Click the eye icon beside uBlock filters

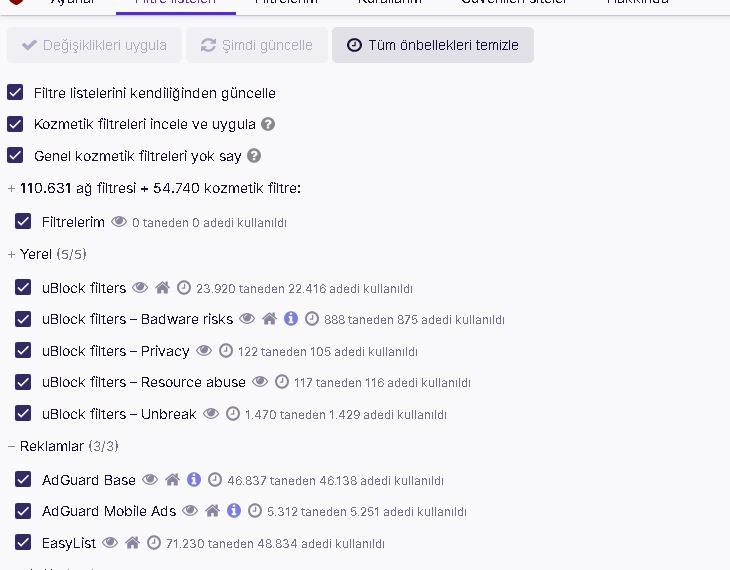tap(140, 288)
